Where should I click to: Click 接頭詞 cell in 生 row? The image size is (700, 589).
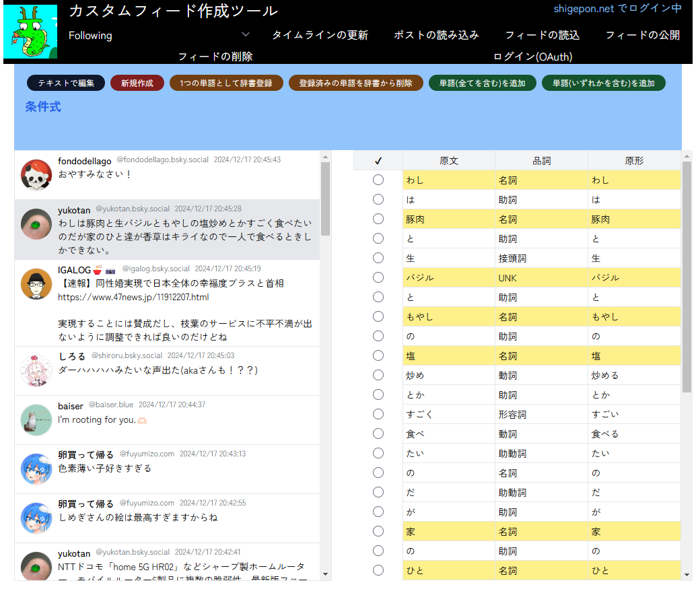tap(542, 258)
